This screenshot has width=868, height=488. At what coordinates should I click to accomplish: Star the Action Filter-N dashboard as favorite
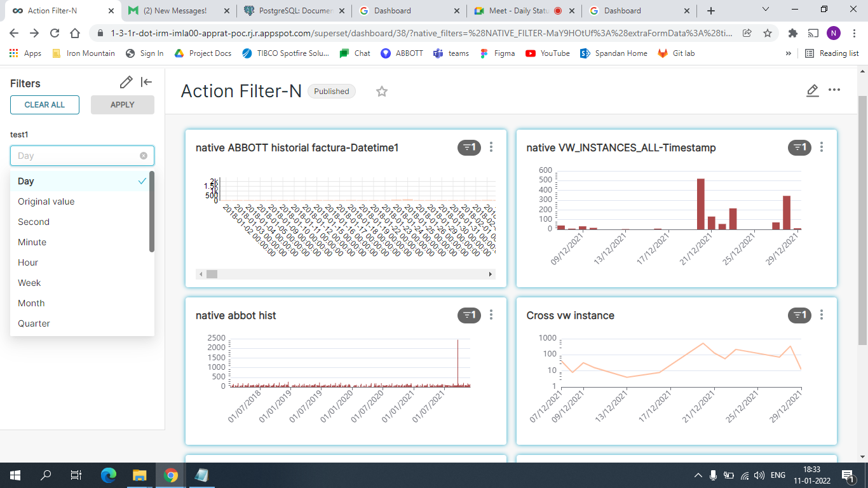tap(382, 91)
